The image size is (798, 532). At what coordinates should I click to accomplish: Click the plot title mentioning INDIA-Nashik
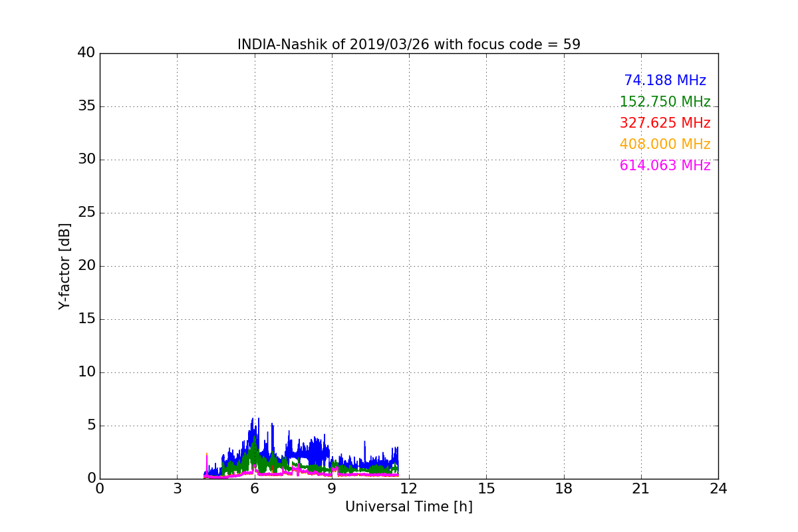point(409,45)
